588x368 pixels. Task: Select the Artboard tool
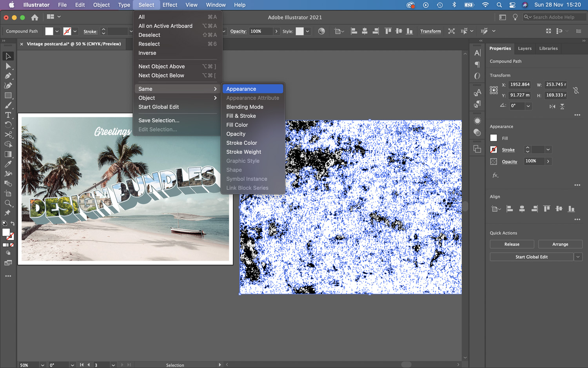tap(8, 193)
